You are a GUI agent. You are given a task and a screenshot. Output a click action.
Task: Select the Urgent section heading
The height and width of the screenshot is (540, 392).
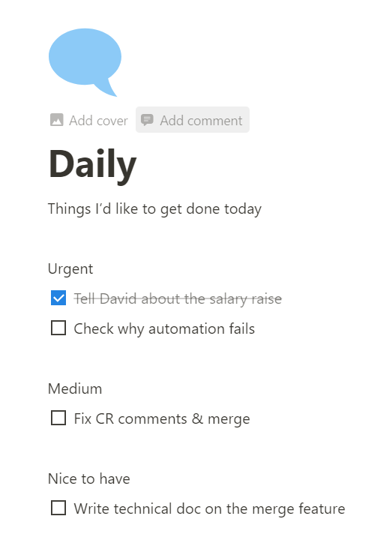point(70,269)
